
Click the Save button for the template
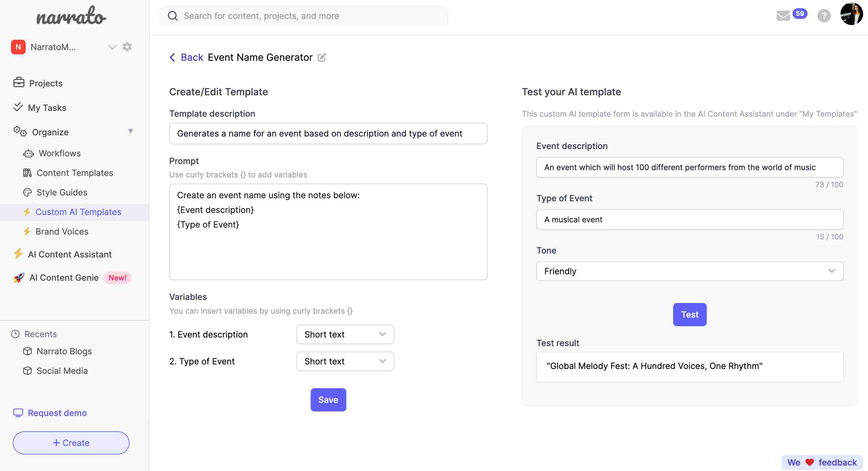(328, 400)
